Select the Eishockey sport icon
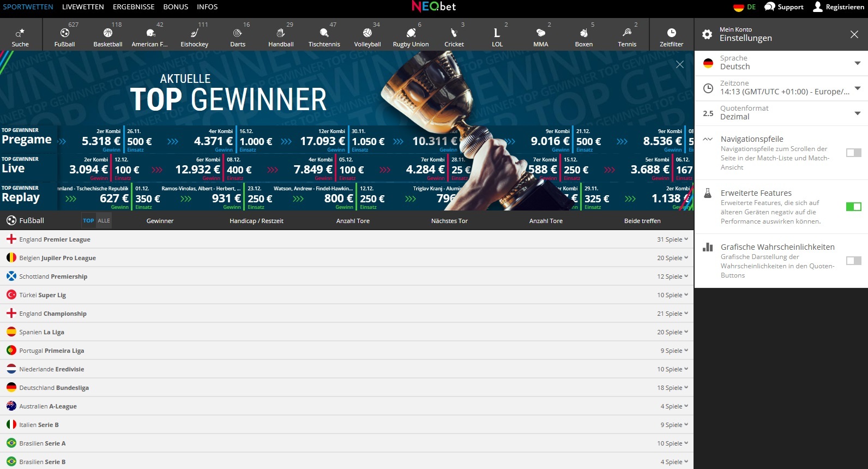 coord(194,33)
